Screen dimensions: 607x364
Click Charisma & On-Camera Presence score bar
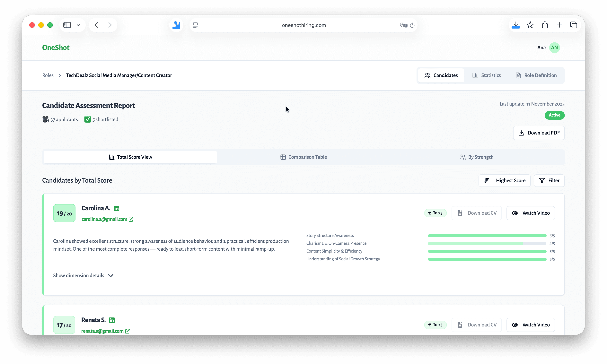[x=487, y=244]
